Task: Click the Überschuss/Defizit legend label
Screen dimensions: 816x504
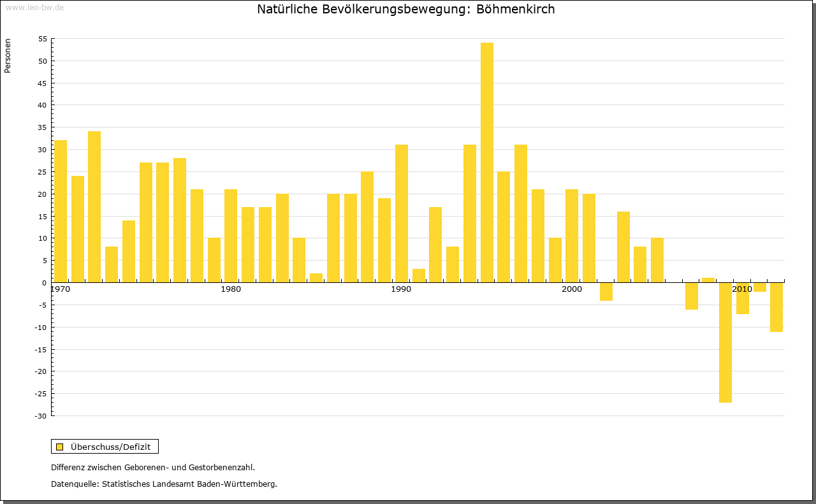Action: tap(110, 447)
